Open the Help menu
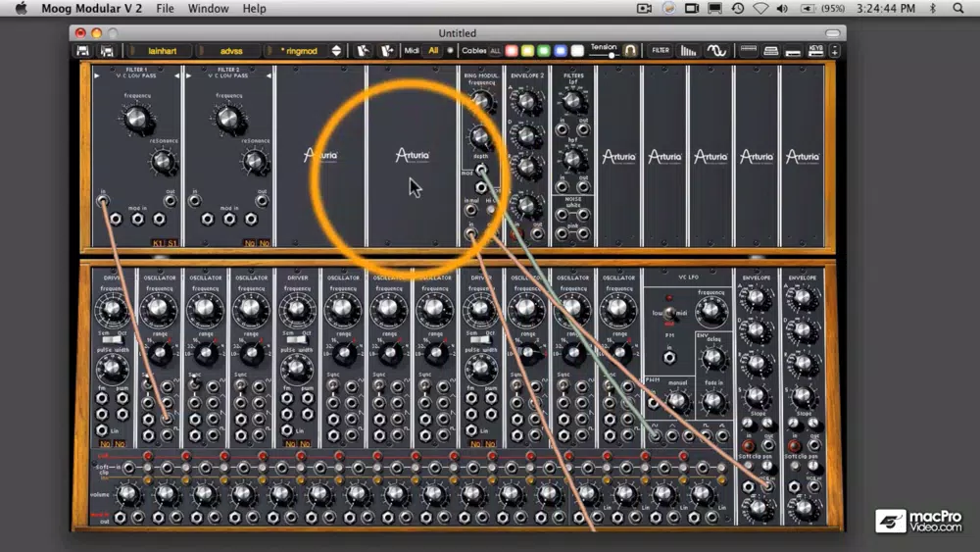The width and height of the screenshot is (980, 552). [x=255, y=8]
